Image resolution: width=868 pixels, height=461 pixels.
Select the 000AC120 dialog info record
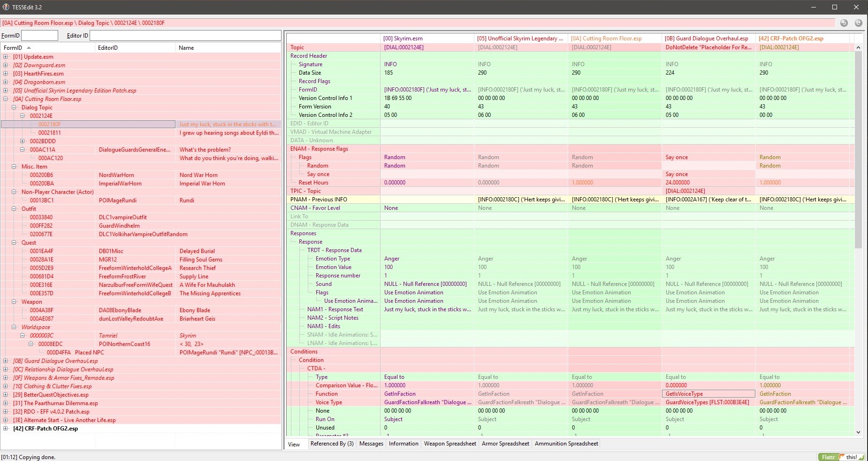[x=141, y=158]
